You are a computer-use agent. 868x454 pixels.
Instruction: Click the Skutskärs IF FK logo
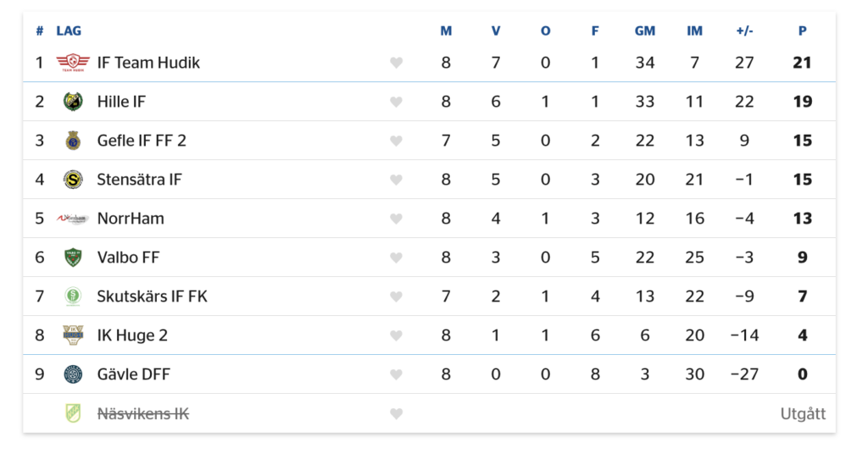[73, 296]
